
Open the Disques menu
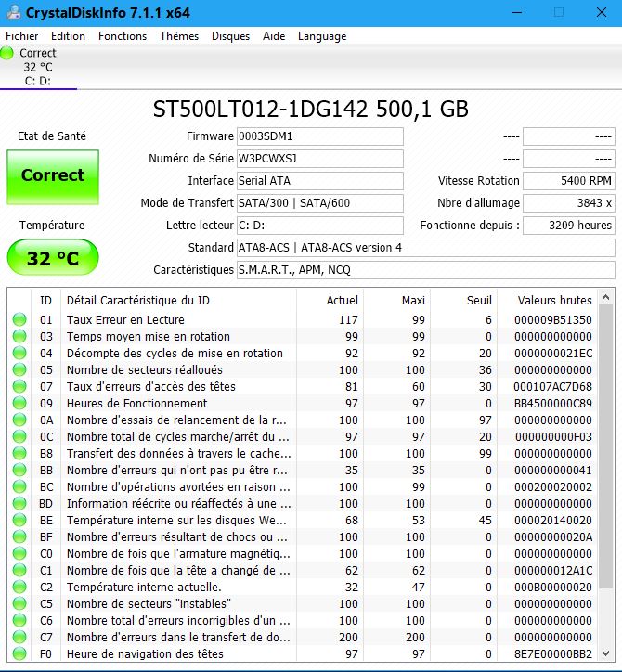point(230,36)
